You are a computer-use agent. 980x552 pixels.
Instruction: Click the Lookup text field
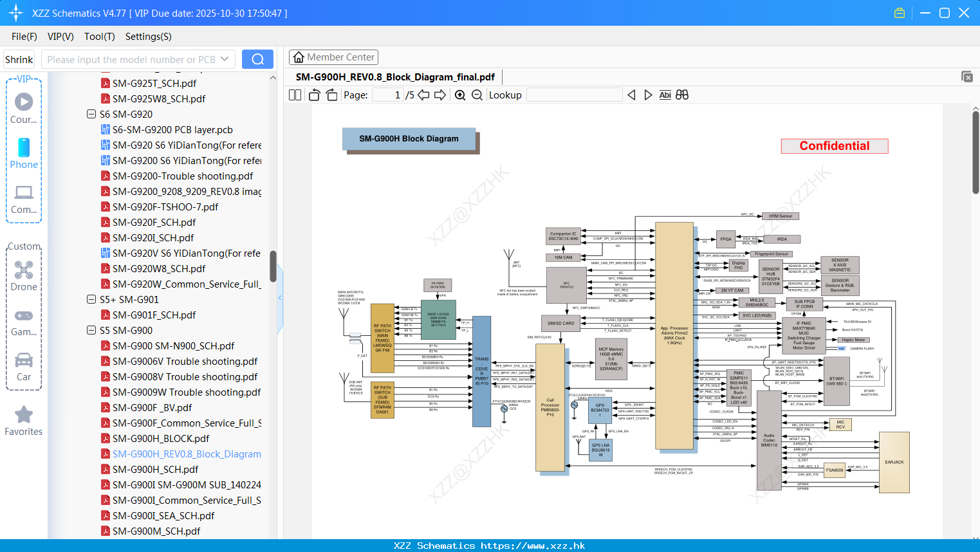(574, 95)
